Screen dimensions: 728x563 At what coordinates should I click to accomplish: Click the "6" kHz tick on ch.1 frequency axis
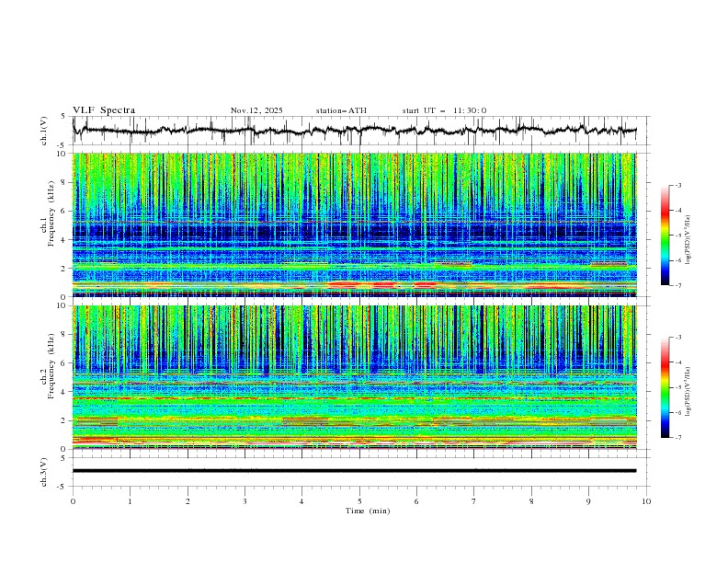coord(64,211)
